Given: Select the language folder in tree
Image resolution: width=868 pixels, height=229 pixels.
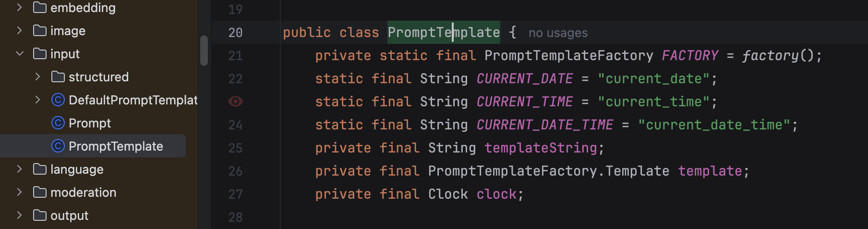Looking at the screenshot, I should [77, 169].
